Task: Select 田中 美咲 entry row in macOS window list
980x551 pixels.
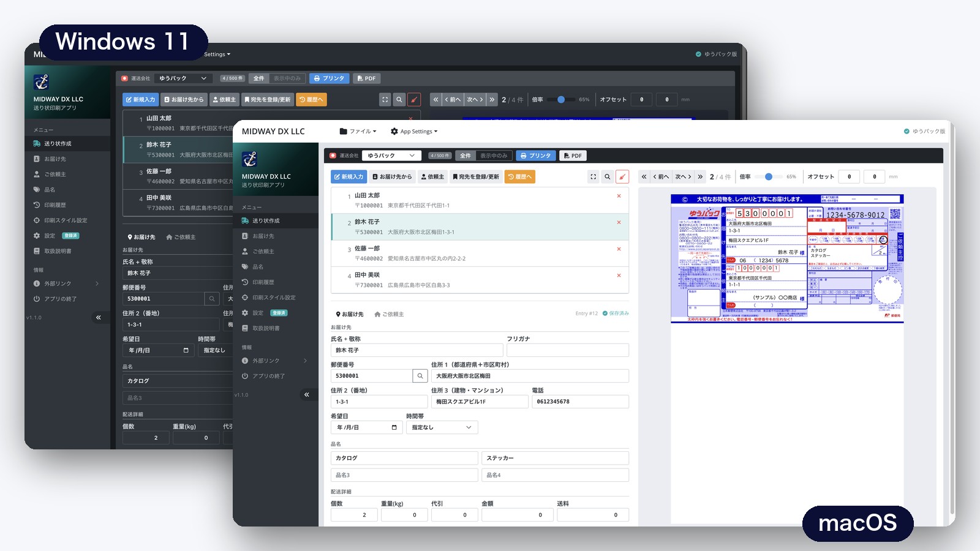Action: pyautogui.click(x=480, y=280)
